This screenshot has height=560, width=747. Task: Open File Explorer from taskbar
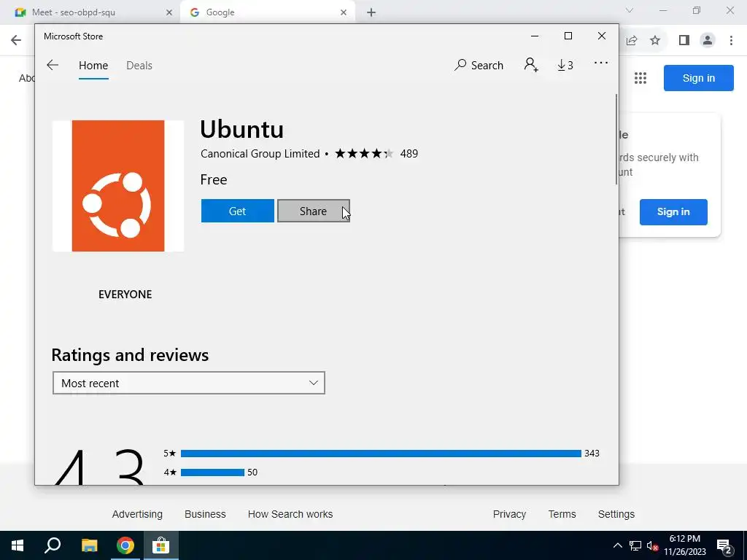pos(89,545)
